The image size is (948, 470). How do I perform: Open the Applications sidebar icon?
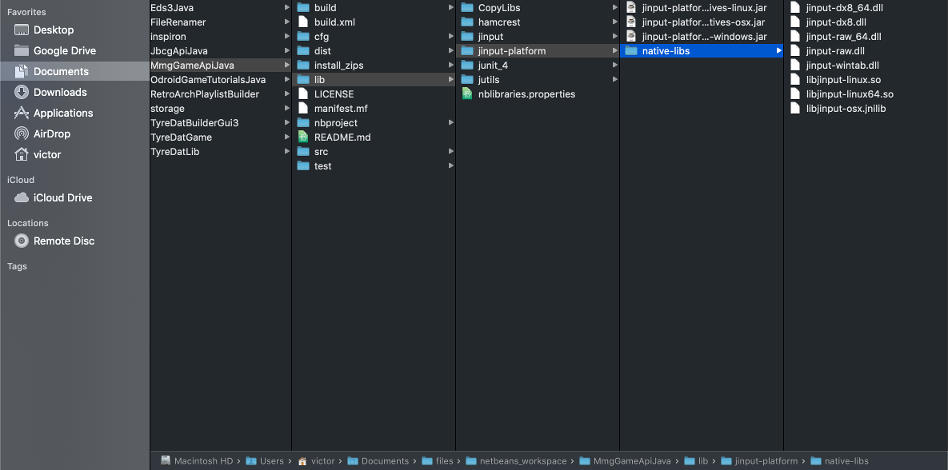21,113
